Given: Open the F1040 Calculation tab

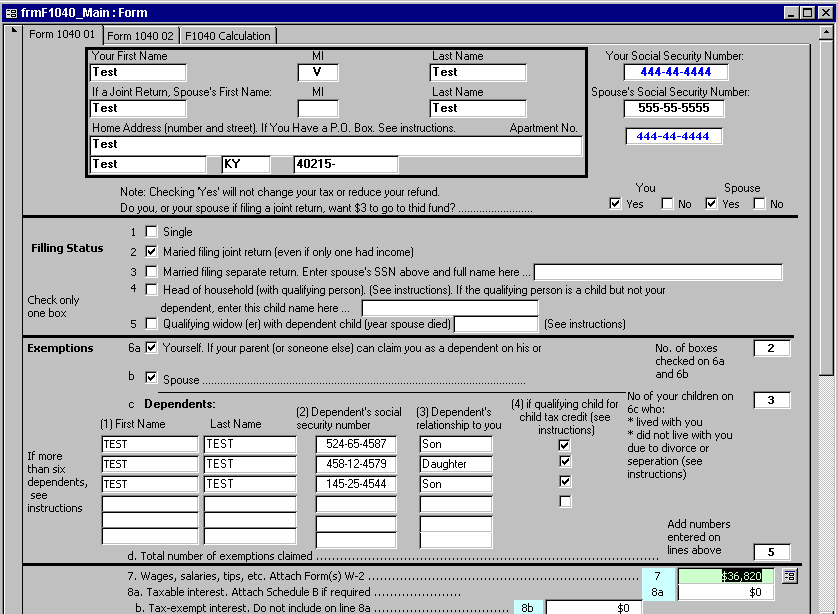Looking at the screenshot, I should point(228,36).
